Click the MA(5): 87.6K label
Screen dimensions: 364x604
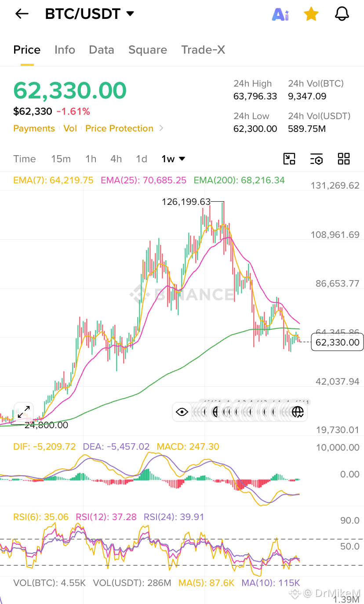(x=206, y=583)
